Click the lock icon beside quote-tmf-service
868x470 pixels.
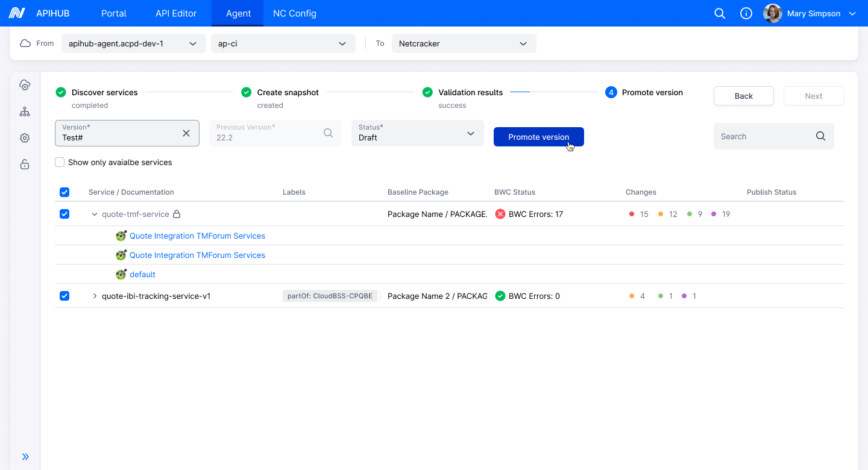pyautogui.click(x=177, y=214)
